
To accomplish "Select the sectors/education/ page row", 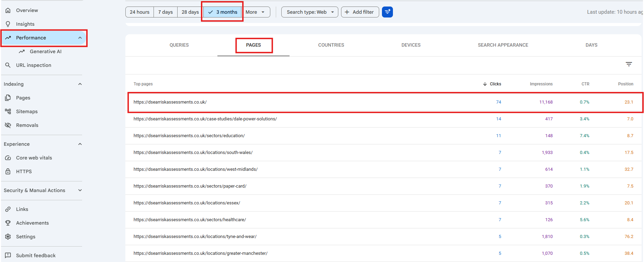I will click(x=383, y=136).
